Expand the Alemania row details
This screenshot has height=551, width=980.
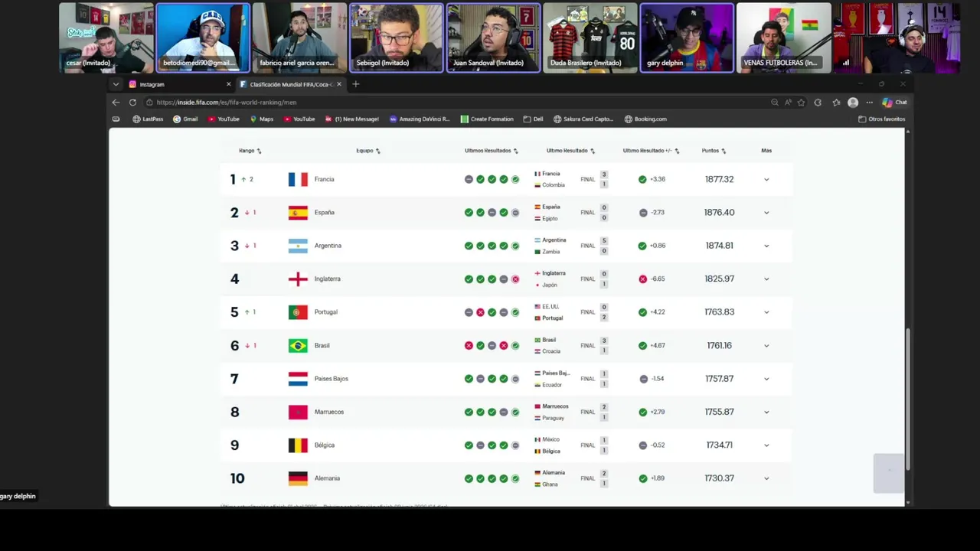point(766,478)
